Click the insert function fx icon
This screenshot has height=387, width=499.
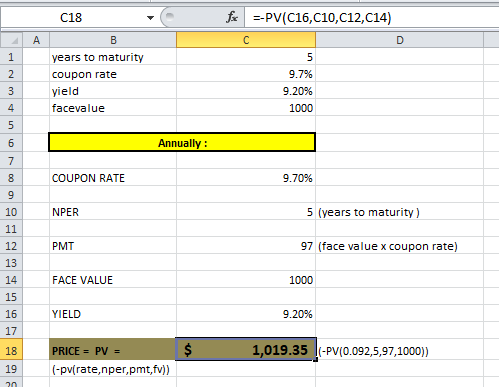pyautogui.click(x=232, y=17)
